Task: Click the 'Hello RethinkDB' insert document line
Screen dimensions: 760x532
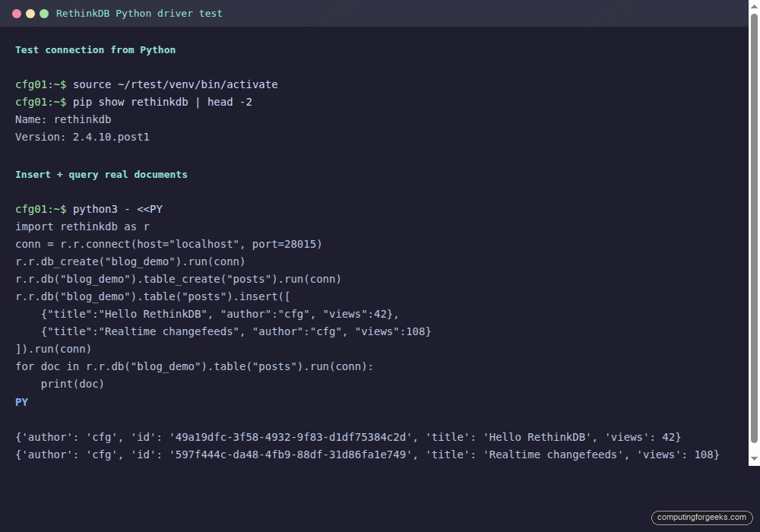Action: coord(220,314)
